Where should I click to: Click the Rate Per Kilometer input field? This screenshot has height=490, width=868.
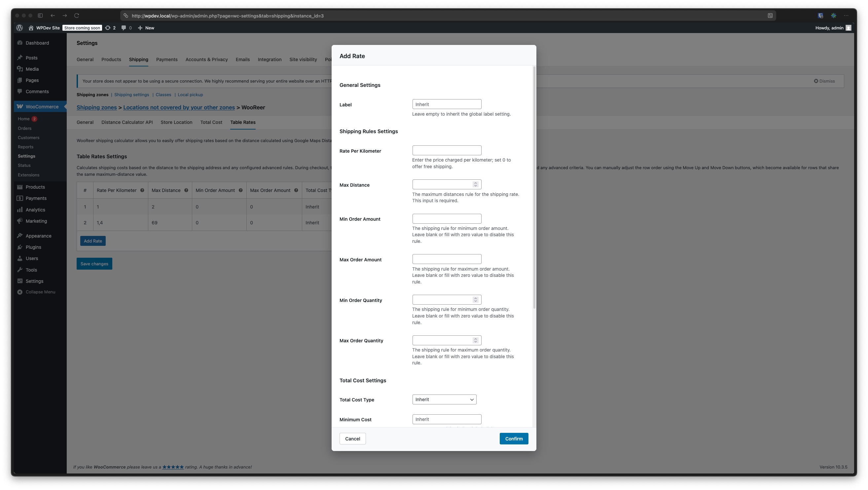click(447, 151)
